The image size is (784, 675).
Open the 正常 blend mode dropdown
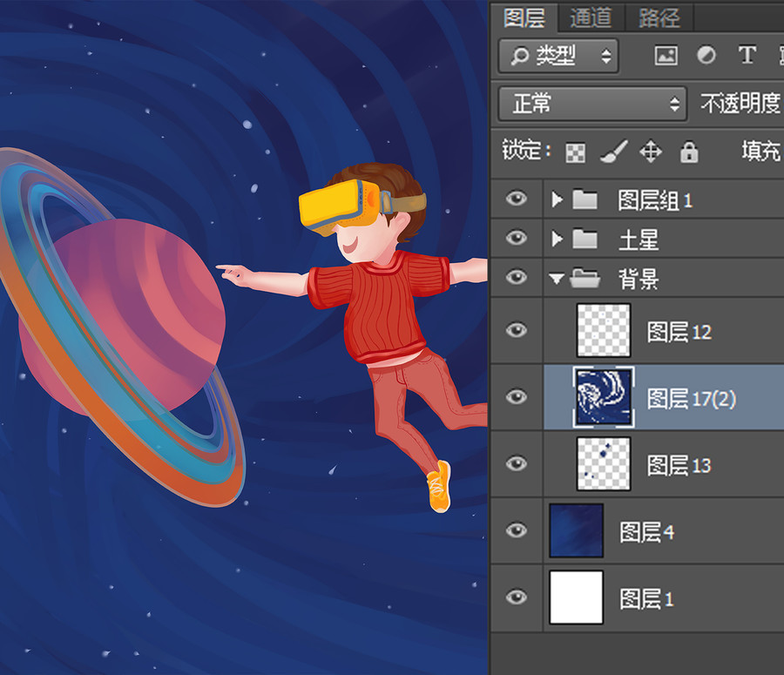593,104
